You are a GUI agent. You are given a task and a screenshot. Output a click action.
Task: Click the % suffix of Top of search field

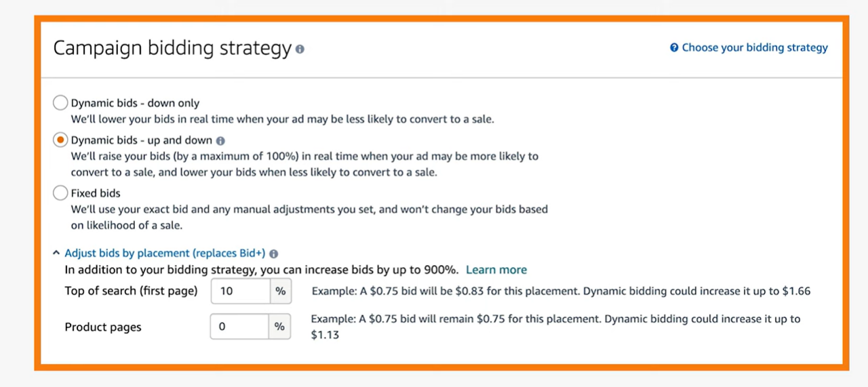click(x=280, y=291)
